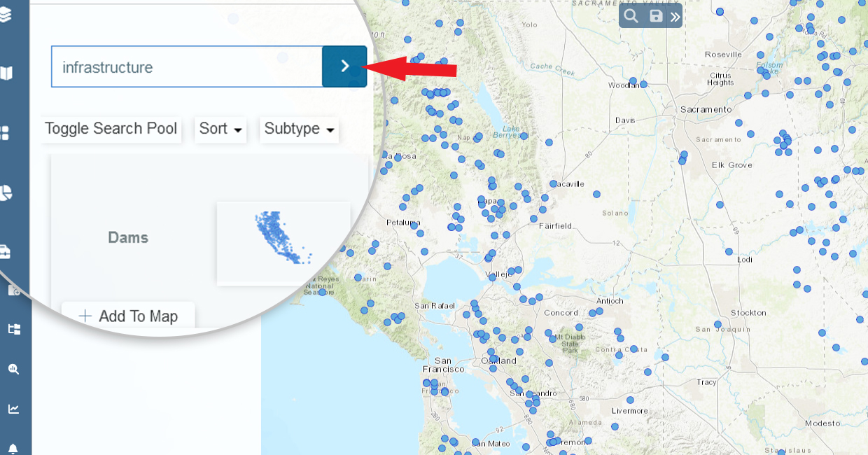Screen dimensions: 868x455
Task: Toggle the search pool
Action: point(111,129)
